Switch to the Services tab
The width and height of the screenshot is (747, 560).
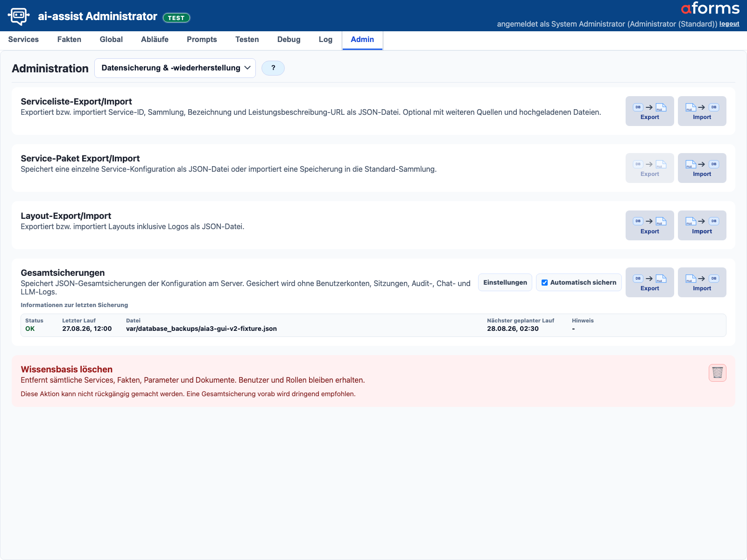23,40
